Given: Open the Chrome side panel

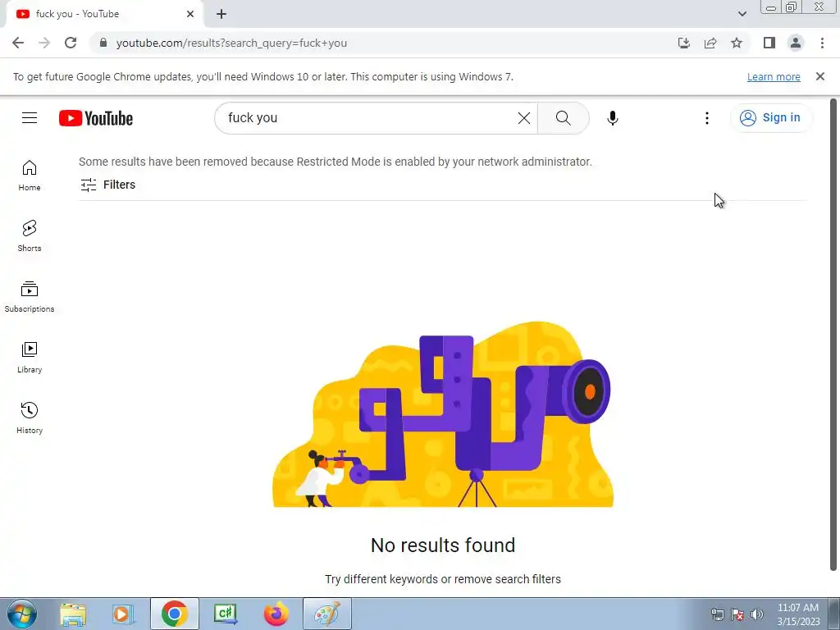Looking at the screenshot, I should tap(769, 43).
